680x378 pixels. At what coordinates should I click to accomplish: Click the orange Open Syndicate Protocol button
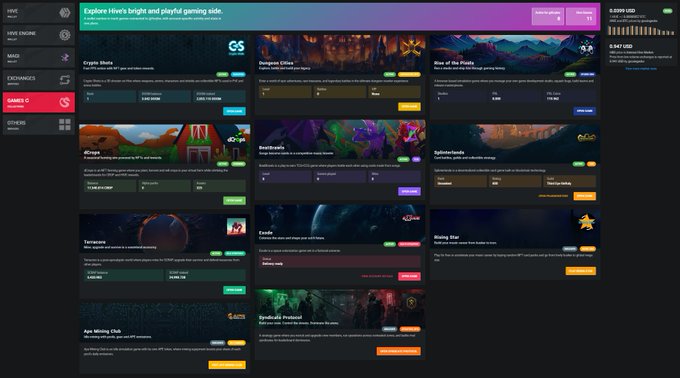tap(399, 351)
